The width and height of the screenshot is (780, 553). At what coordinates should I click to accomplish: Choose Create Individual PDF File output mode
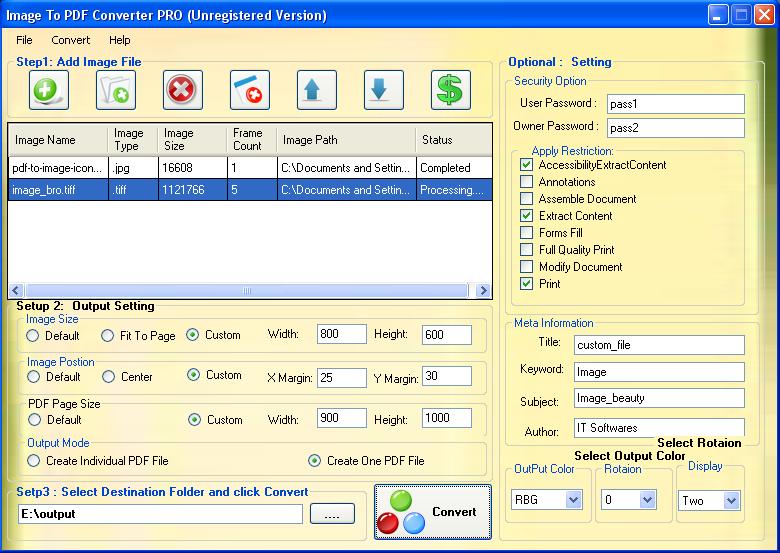34,461
